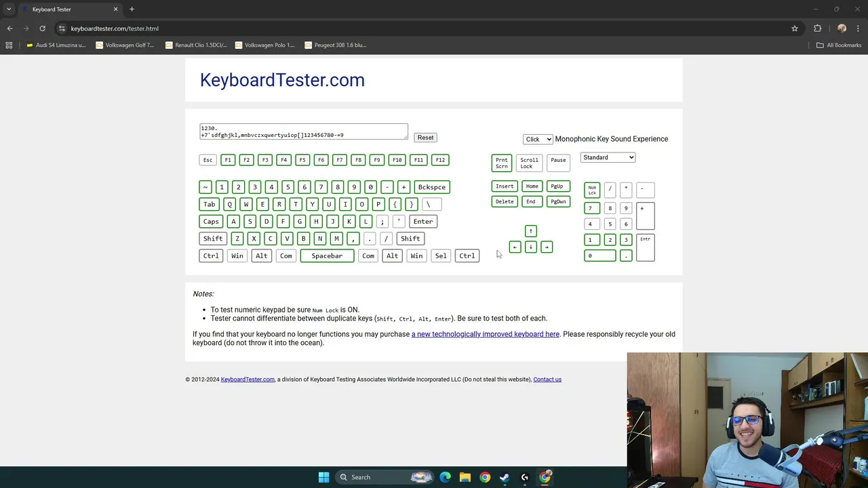The width and height of the screenshot is (868, 488).
Task: Click the tilde key
Action: click(x=205, y=187)
